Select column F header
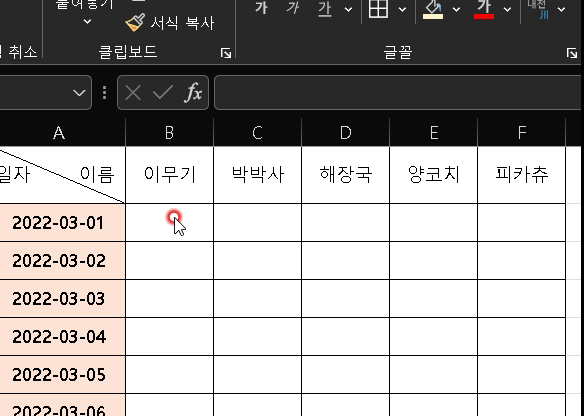This screenshot has height=416, width=584. [521, 133]
